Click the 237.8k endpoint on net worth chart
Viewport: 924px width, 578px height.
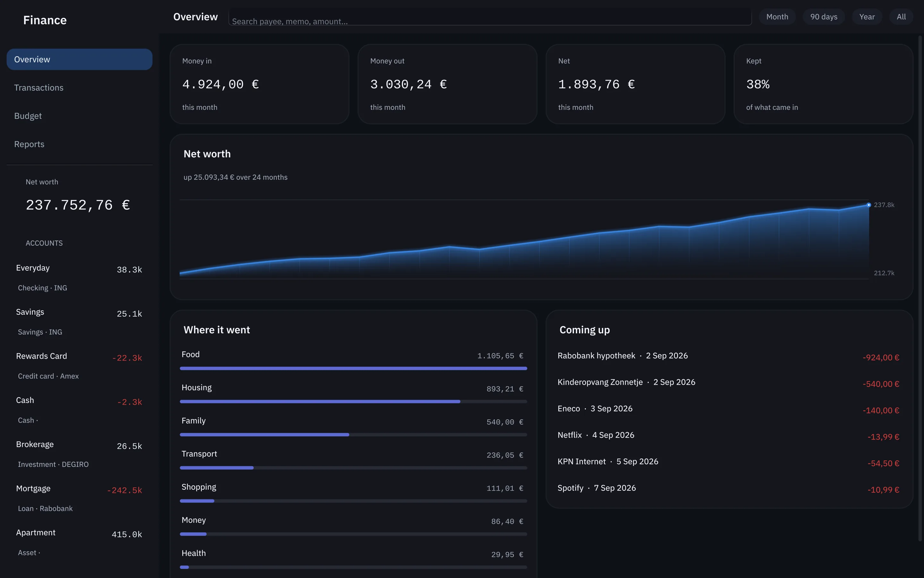coord(868,205)
